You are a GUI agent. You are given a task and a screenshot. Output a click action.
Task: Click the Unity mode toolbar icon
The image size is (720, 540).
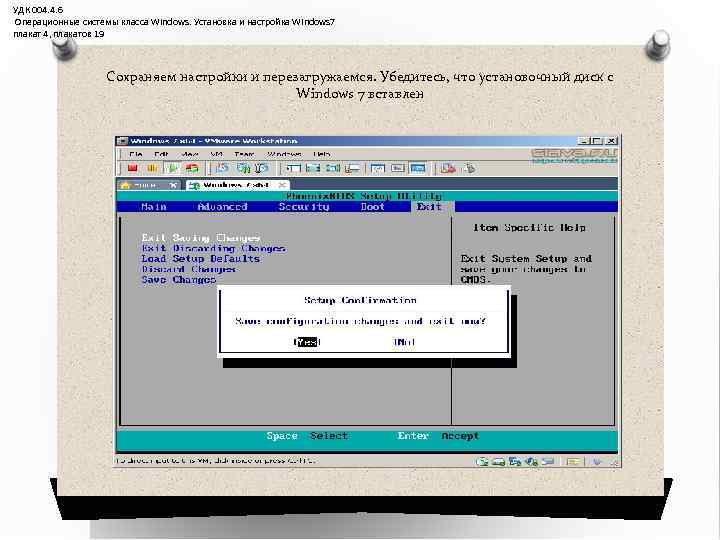tap(352, 169)
